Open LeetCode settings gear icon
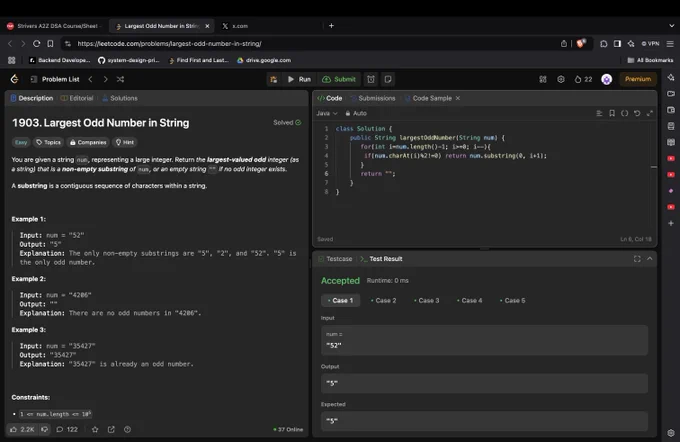This screenshot has height=442, width=680. click(561, 79)
